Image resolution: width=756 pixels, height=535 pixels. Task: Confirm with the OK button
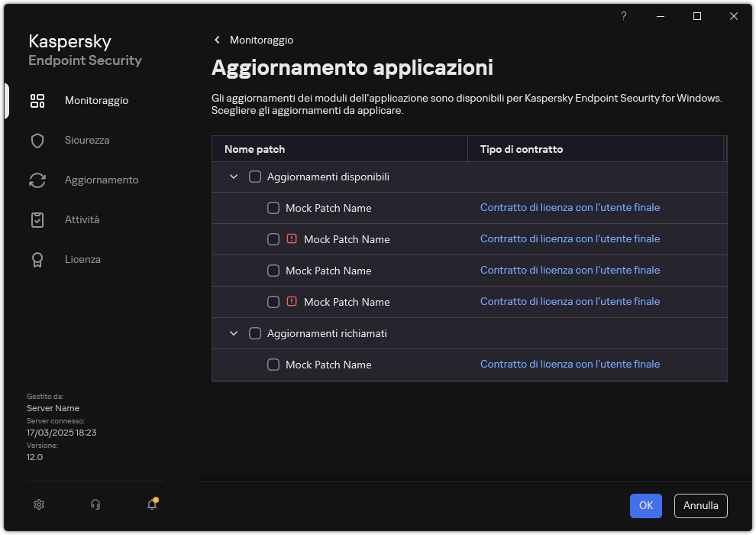click(x=645, y=505)
